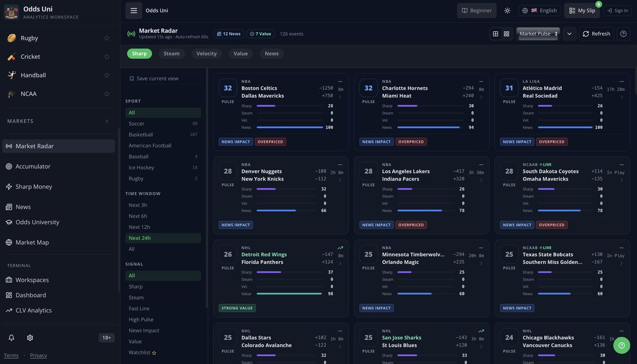Toggle Beginner mode
Screen dimensions: 637x364
tap(476, 10)
